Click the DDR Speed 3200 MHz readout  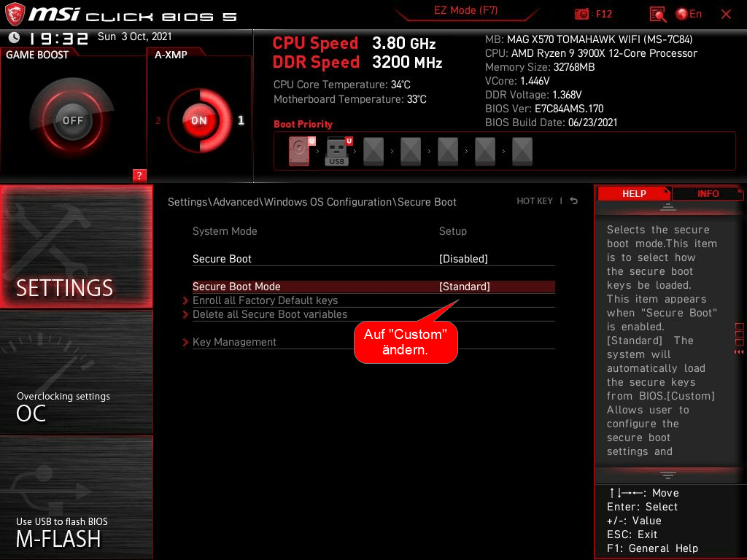[x=357, y=63]
